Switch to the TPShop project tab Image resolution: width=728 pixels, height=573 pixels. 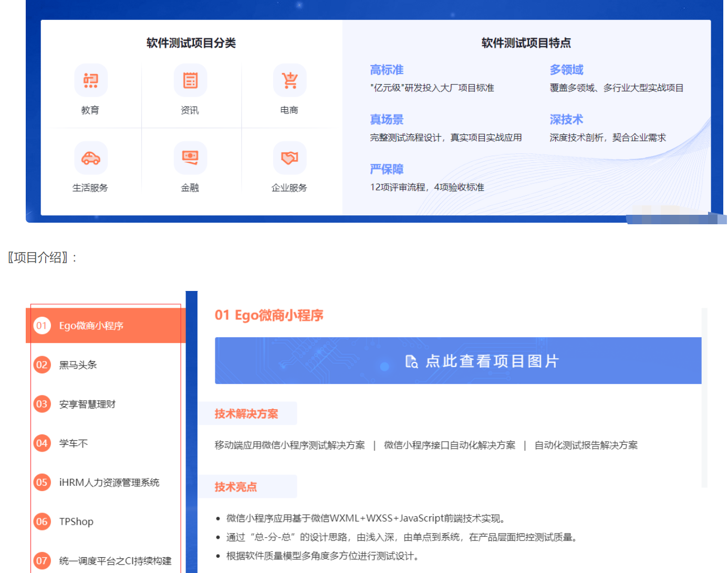pyautogui.click(x=75, y=522)
